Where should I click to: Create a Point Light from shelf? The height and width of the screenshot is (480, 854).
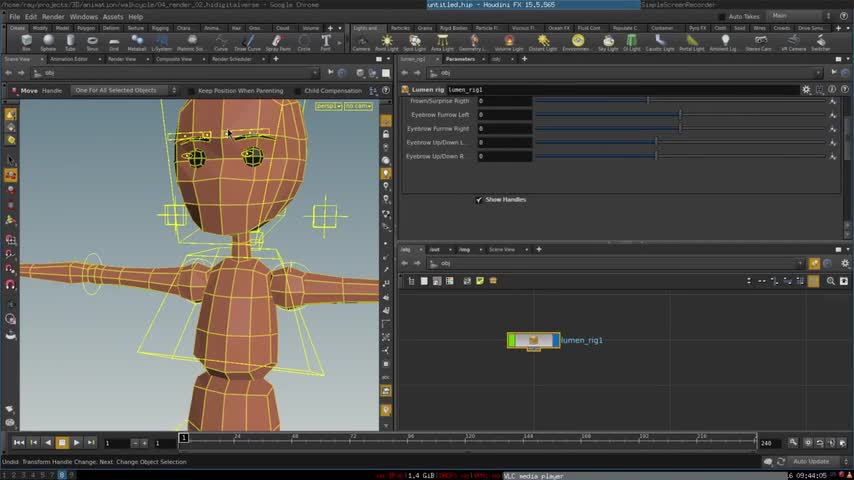tap(387, 42)
